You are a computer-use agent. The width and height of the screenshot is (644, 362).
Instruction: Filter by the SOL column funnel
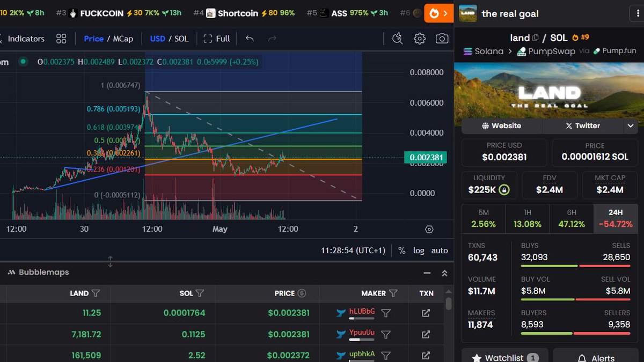tap(200, 293)
